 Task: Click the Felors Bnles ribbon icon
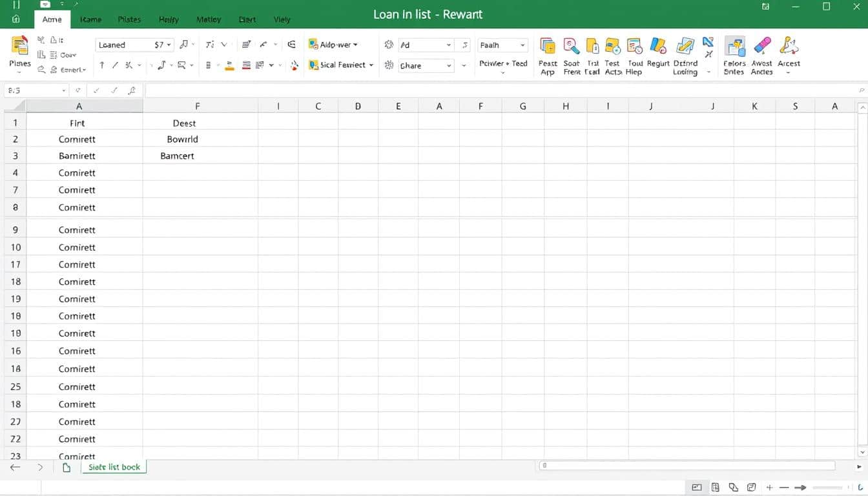[734, 46]
